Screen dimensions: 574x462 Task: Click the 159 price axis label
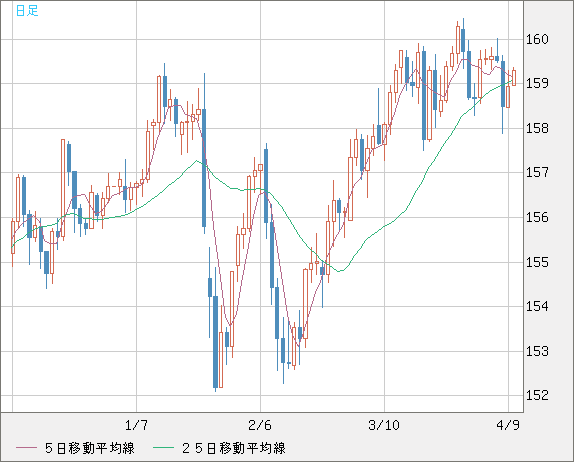tap(537, 83)
